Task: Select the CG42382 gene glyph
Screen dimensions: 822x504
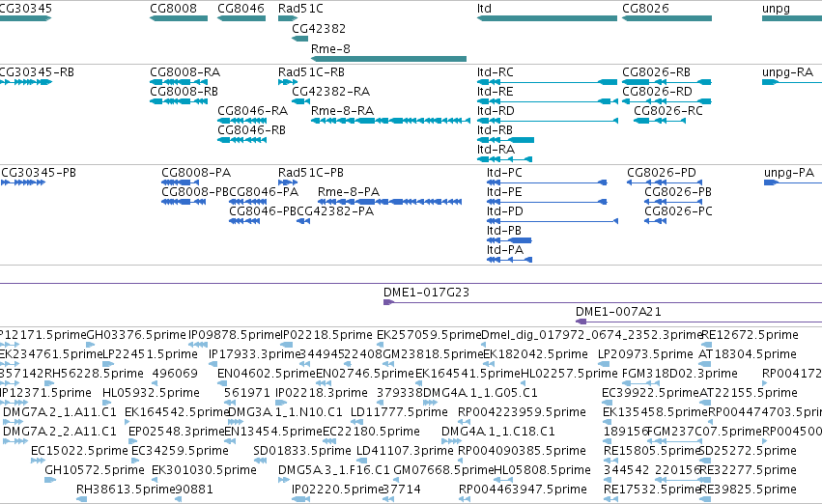Action: 299,39
